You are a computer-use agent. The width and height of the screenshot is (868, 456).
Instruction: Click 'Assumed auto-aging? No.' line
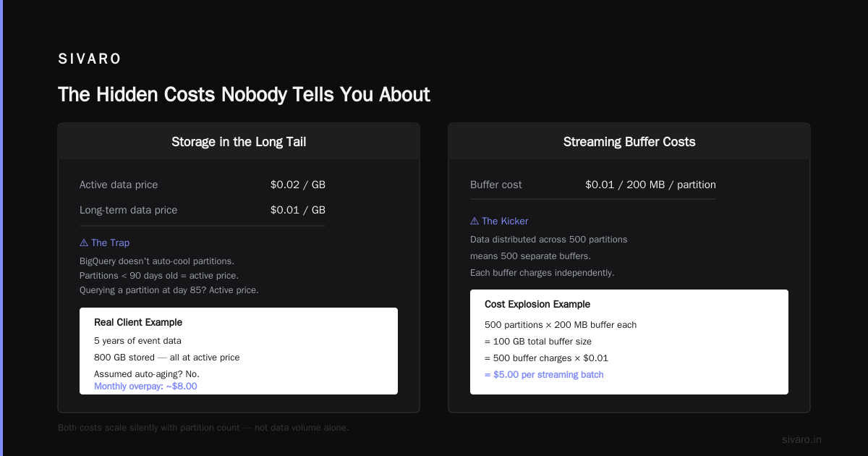[x=147, y=374]
